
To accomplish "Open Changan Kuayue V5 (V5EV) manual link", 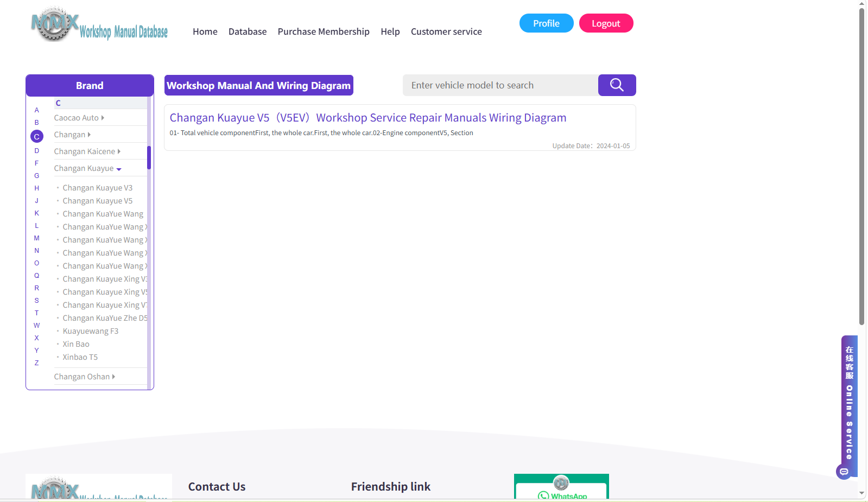I will (368, 118).
